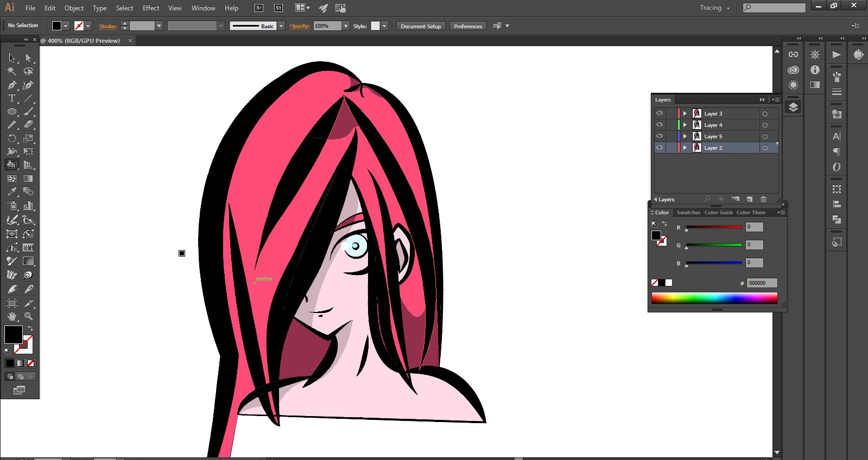This screenshot has width=868, height=460.
Task: Open the Window menu
Action: [x=204, y=8]
